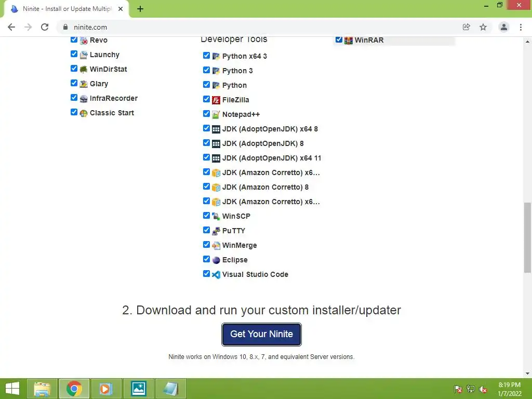Uncheck the Revo checkbox
This screenshot has width=532, height=399.
[x=74, y=39]
